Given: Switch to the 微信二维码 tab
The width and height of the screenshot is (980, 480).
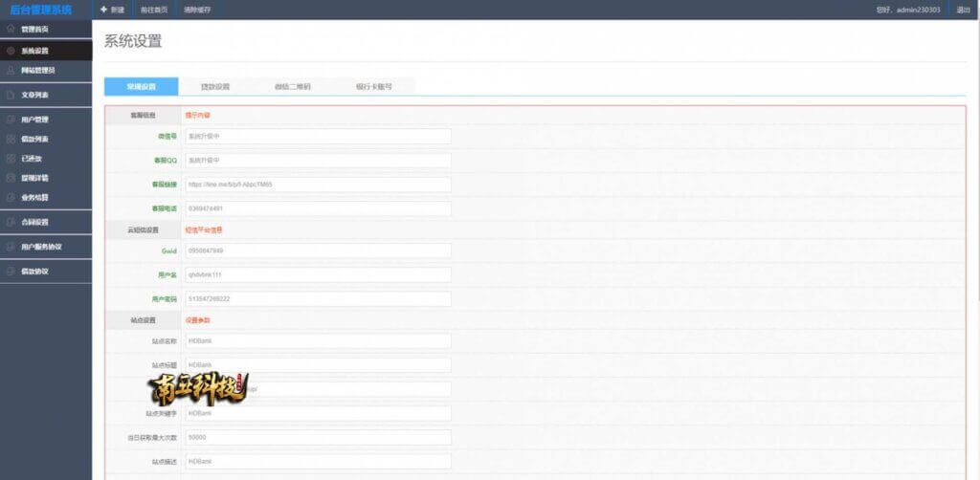Looking at the screenshot, I should click(292, 86).
